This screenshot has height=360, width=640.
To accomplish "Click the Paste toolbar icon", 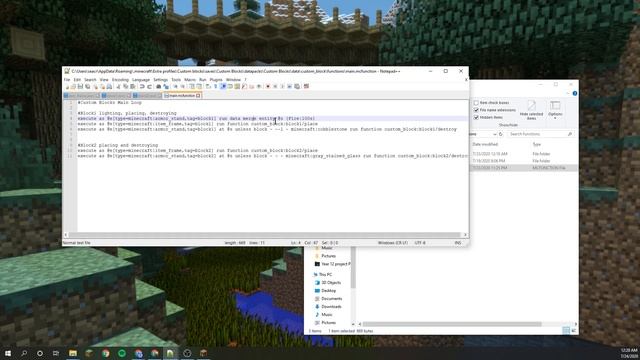I will [132, 87].
